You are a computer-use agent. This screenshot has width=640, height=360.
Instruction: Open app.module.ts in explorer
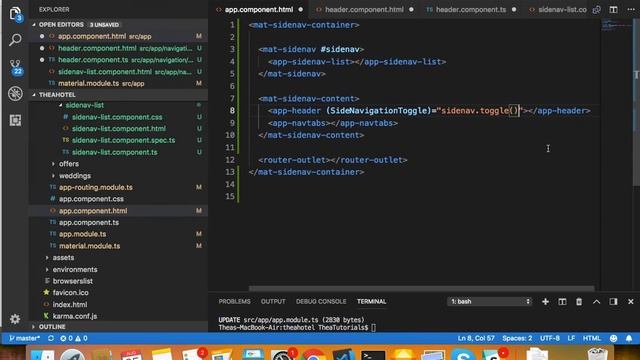coord(82,234)
